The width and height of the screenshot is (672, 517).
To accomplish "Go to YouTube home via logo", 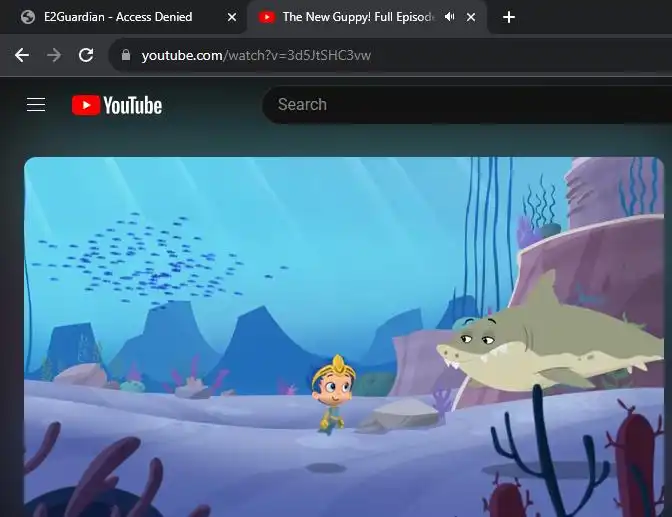I will [x=117, y=105].
